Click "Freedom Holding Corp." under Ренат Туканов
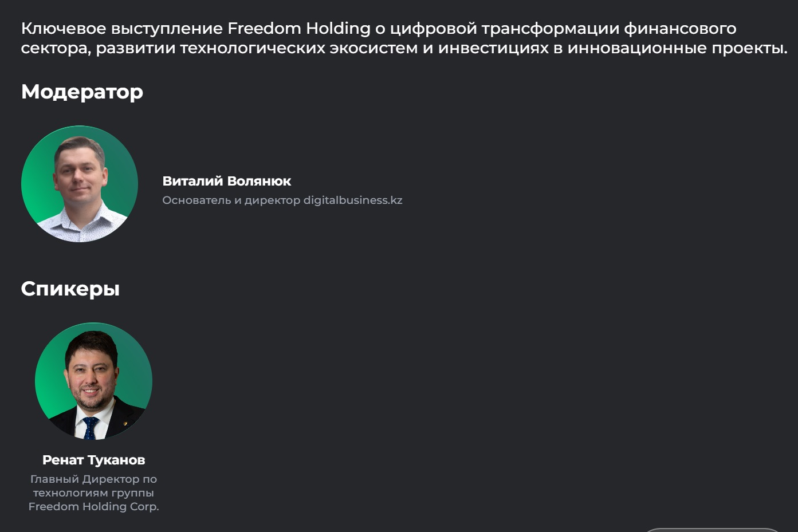The width and height of the screenshot is (798, 532). pyautogui.click(x=93, y=507)
